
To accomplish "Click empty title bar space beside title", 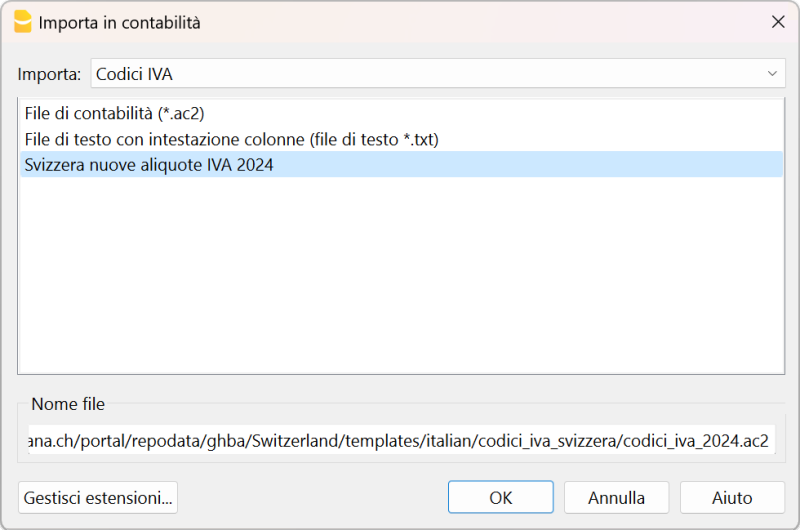I will pos(450,22).
